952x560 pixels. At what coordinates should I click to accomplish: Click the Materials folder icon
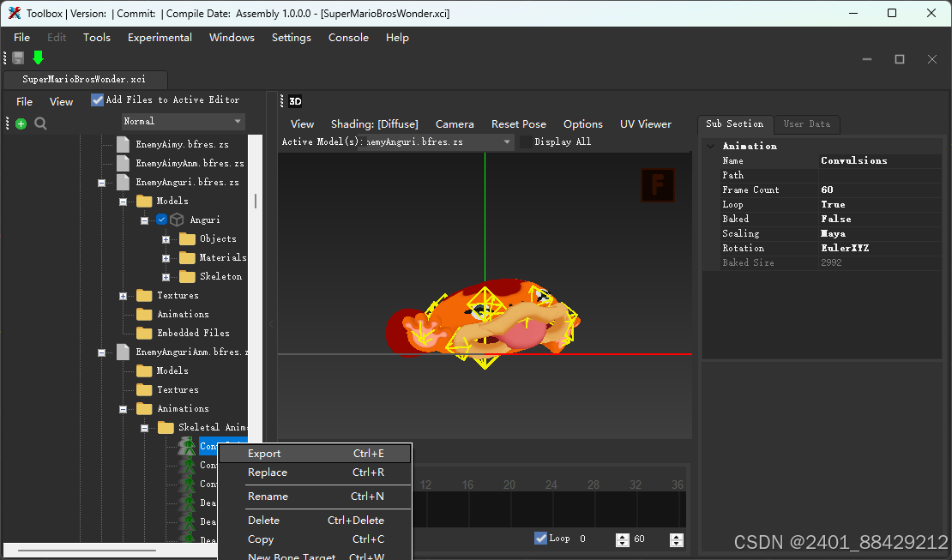coord(188,257)
